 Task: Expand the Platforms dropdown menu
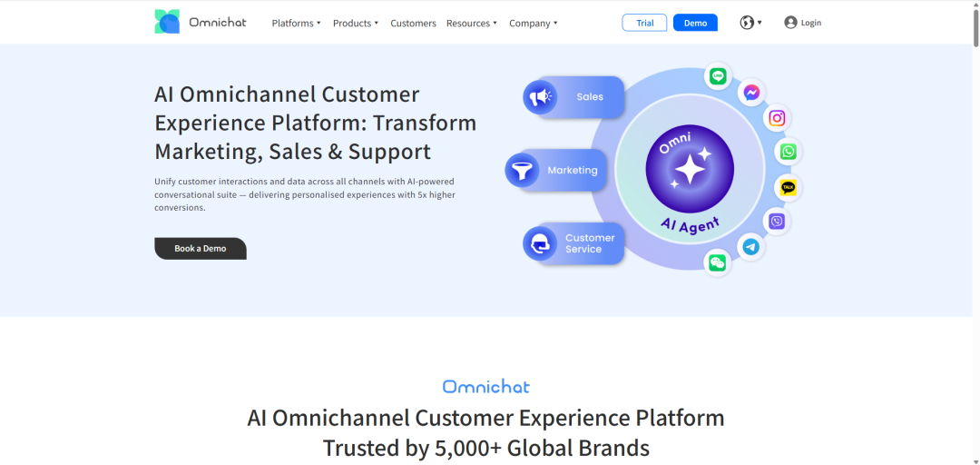[296, 23]
